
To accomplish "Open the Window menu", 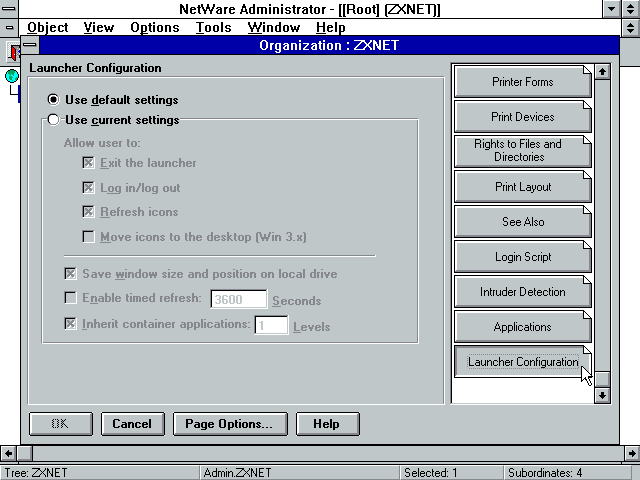I will pos(273,27).
